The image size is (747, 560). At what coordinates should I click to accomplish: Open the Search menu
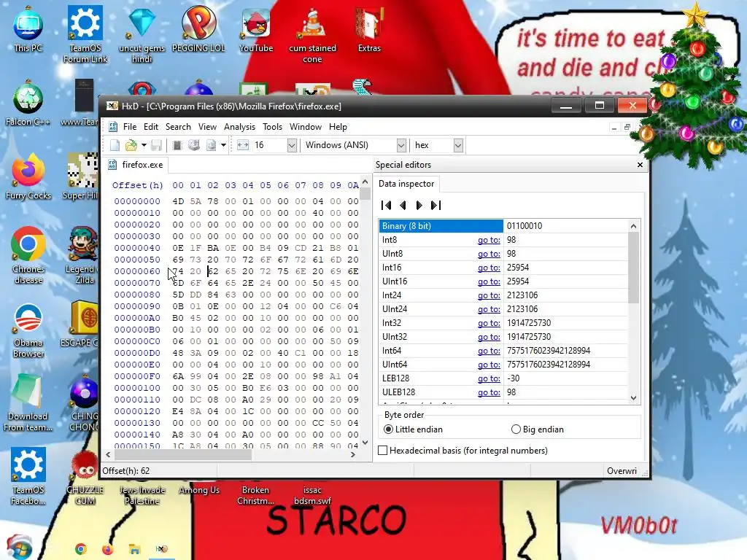point(178,127)
